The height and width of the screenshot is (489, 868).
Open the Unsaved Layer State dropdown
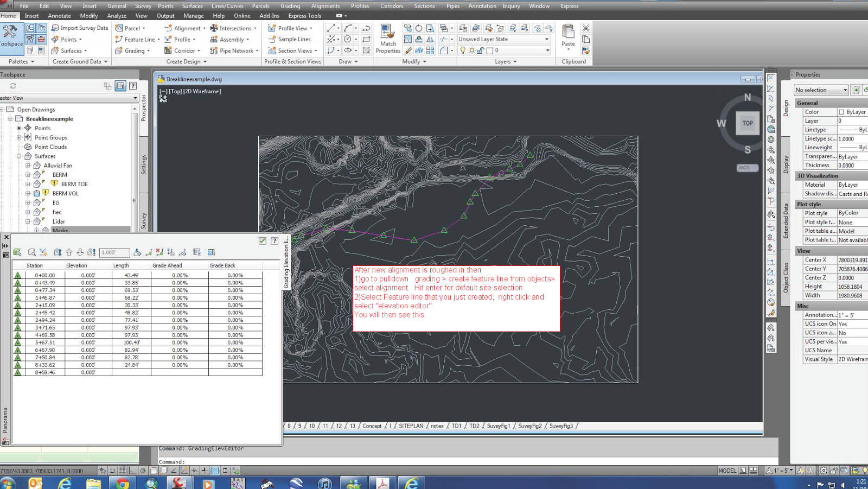click(546, 39)
